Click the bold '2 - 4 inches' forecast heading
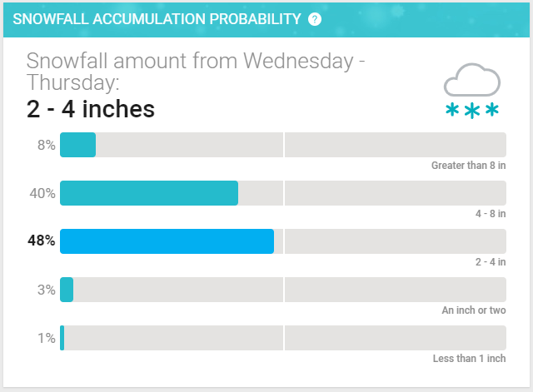This screenshot has height=392, width=533. (91, 109)
